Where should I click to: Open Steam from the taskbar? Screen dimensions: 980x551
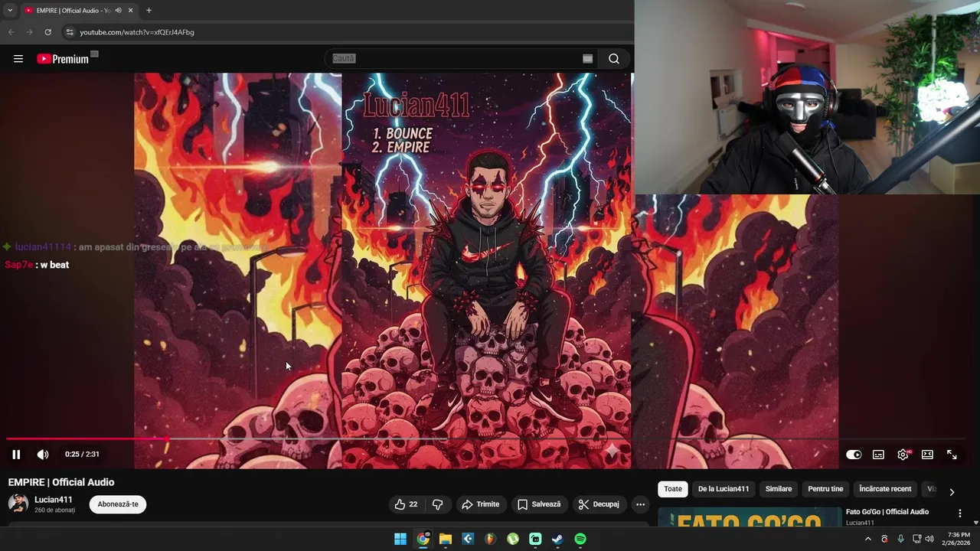click(557, 540)
